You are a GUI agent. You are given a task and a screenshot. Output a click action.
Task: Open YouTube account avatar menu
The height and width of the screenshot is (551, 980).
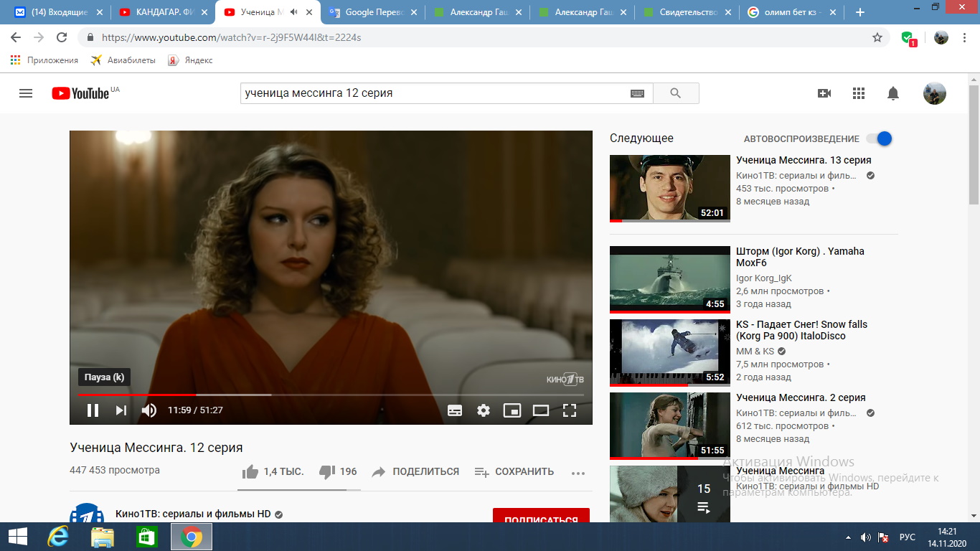point(934,93)
